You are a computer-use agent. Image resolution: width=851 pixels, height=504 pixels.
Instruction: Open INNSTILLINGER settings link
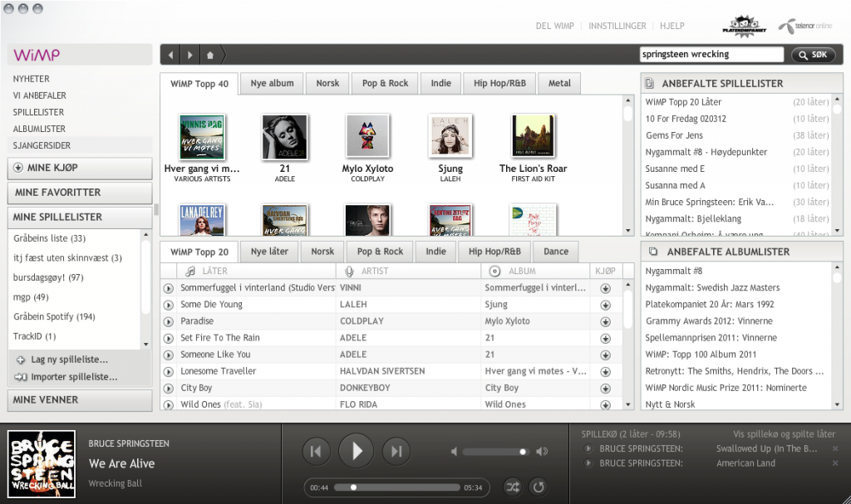point(617,26)
